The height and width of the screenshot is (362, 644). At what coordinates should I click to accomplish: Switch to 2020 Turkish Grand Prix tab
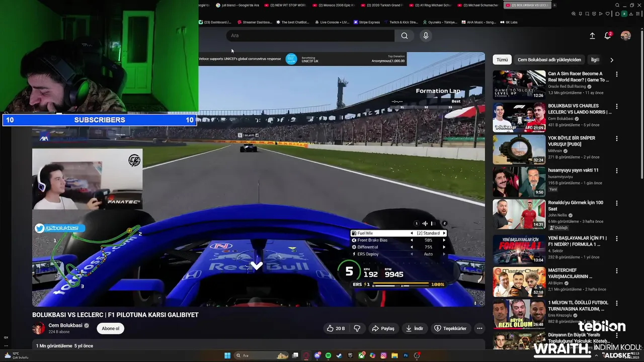383,5
